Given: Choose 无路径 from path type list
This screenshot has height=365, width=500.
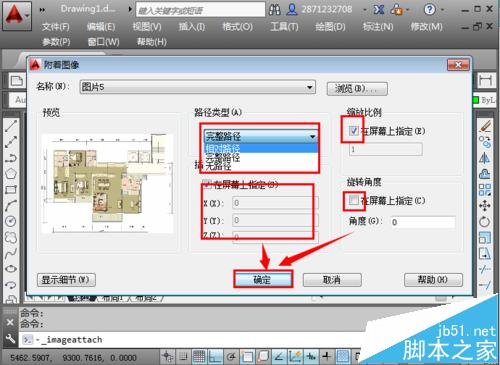Looking at the screenshot, I should pos(260,166).
